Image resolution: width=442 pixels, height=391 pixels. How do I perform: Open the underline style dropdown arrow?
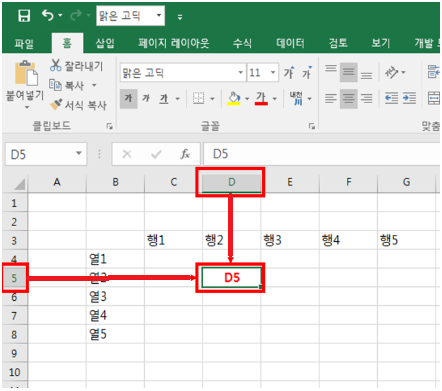pyautogui.click(x=178, y=99)
